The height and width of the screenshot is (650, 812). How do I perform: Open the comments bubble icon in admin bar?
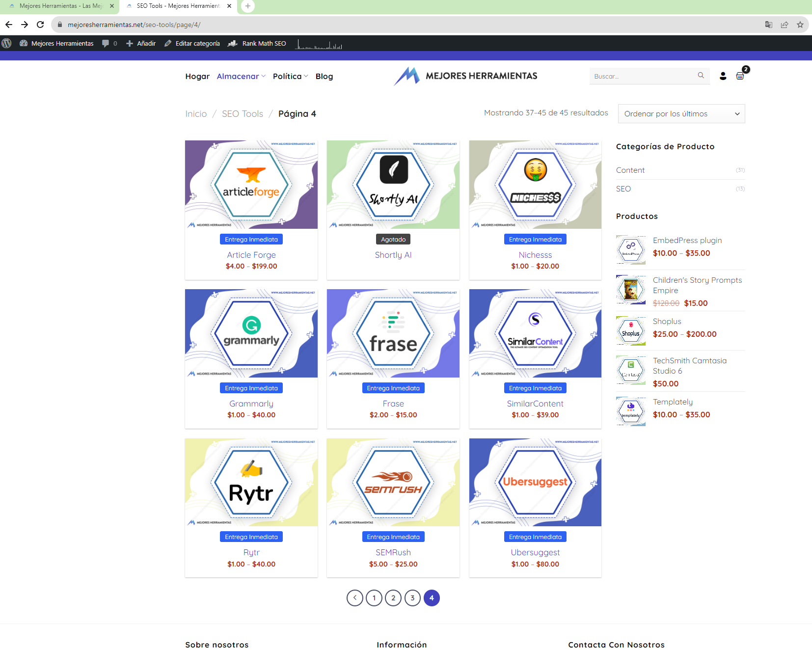tap(109, 43)
